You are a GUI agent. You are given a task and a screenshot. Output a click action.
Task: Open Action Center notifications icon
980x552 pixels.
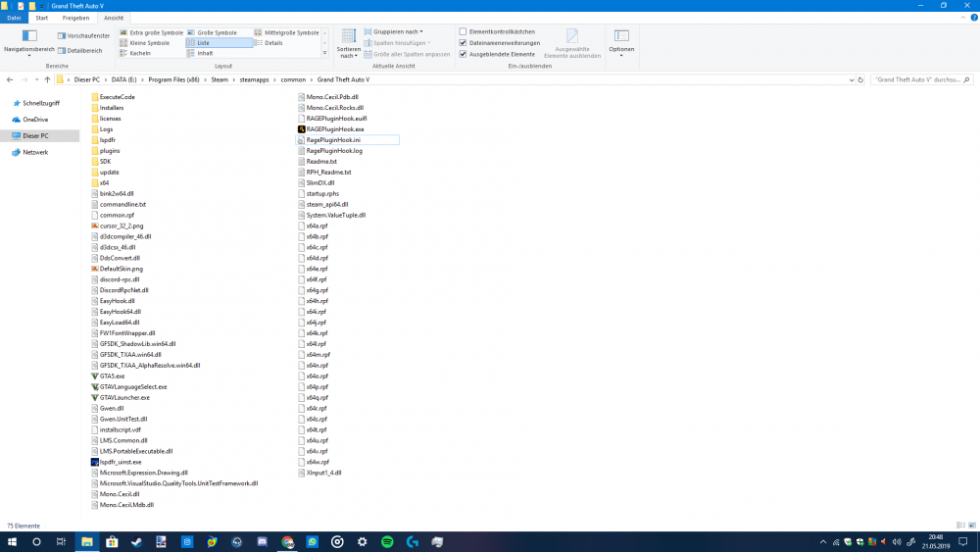pos(963,542)
